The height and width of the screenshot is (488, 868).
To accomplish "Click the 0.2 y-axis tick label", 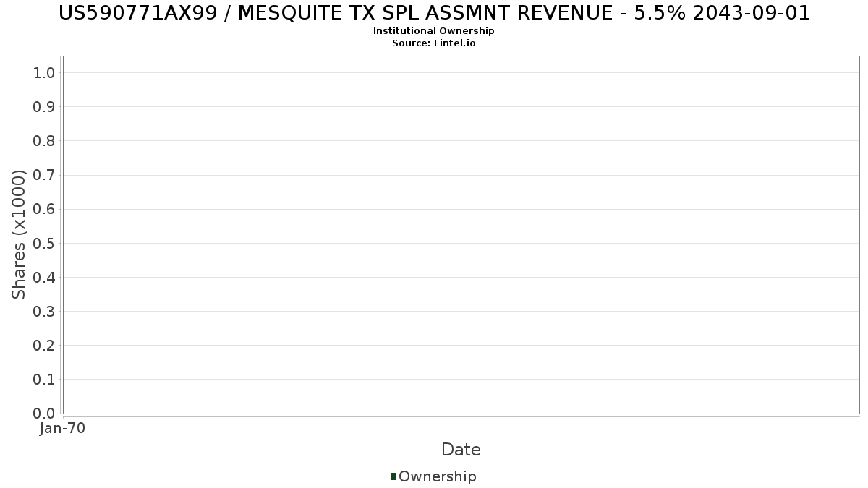I will pos(44,345).
